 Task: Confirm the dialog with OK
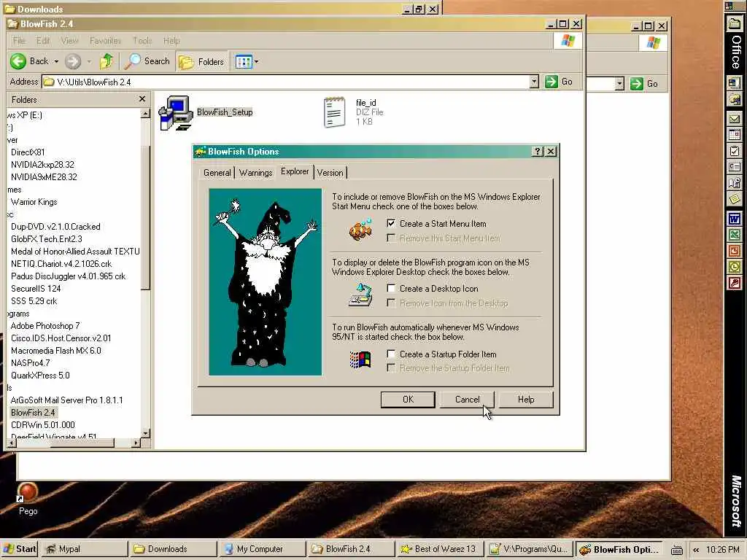408,400
